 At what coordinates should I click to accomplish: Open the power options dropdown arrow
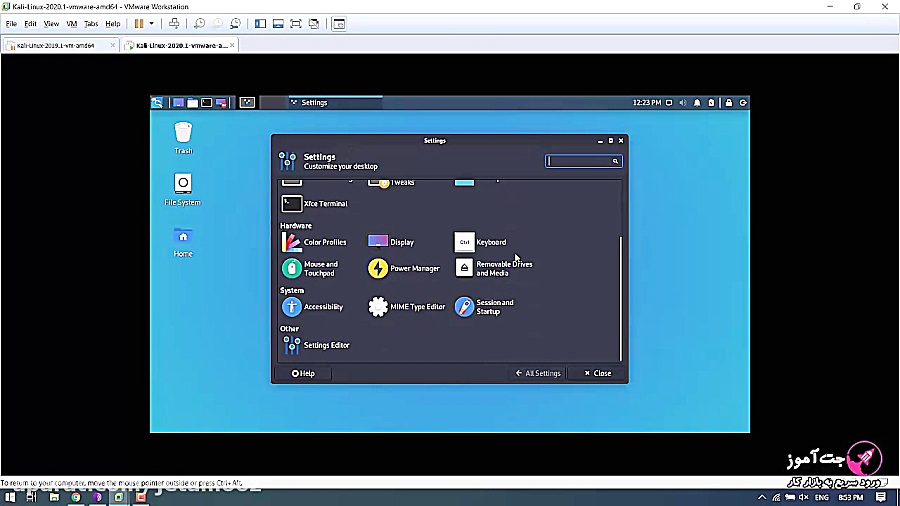coord(152,24)
